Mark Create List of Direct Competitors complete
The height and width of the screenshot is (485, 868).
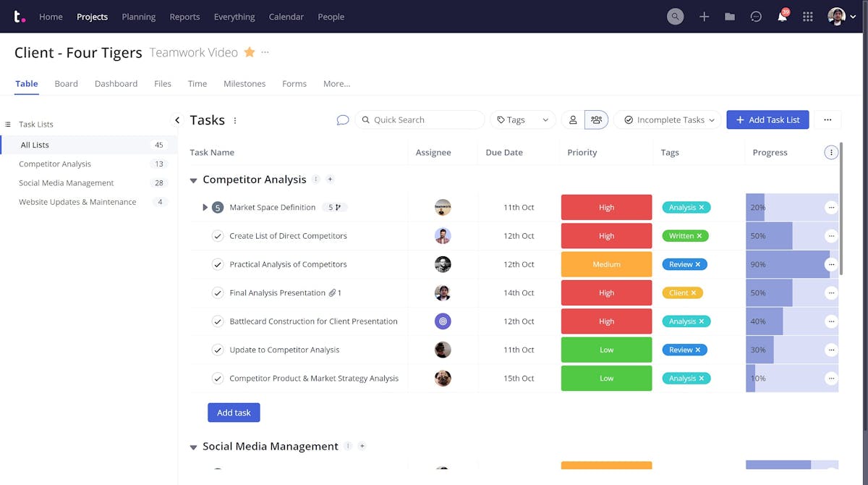217,236
